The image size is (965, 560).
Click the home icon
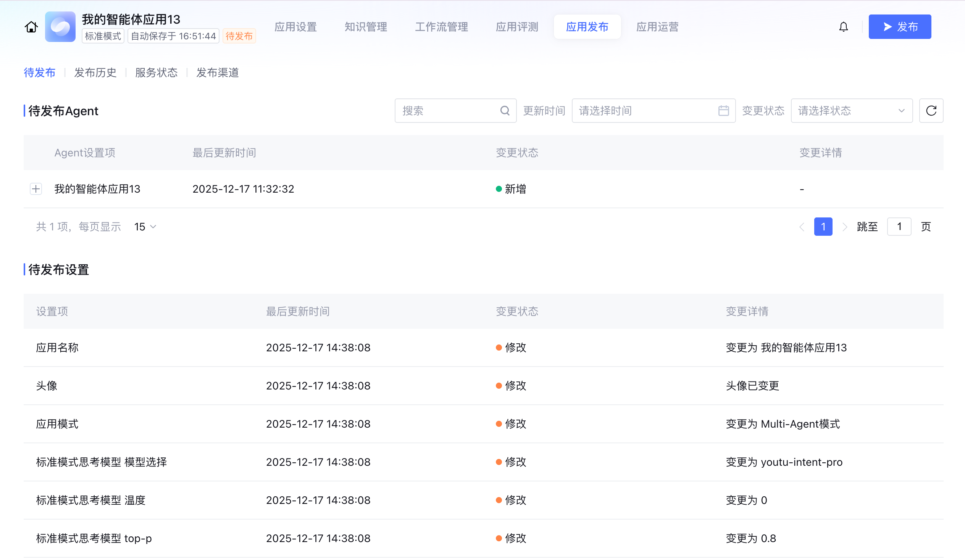pos(31,27)
